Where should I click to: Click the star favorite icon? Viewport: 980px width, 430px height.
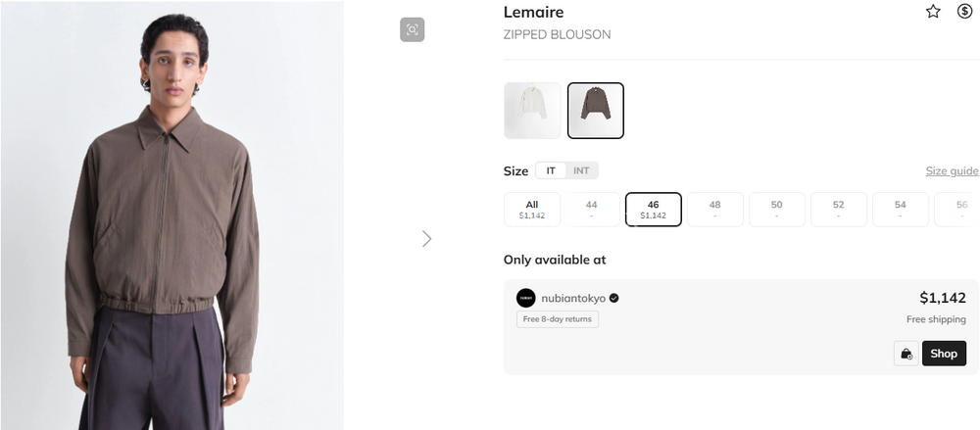click(x=933, y=12)
